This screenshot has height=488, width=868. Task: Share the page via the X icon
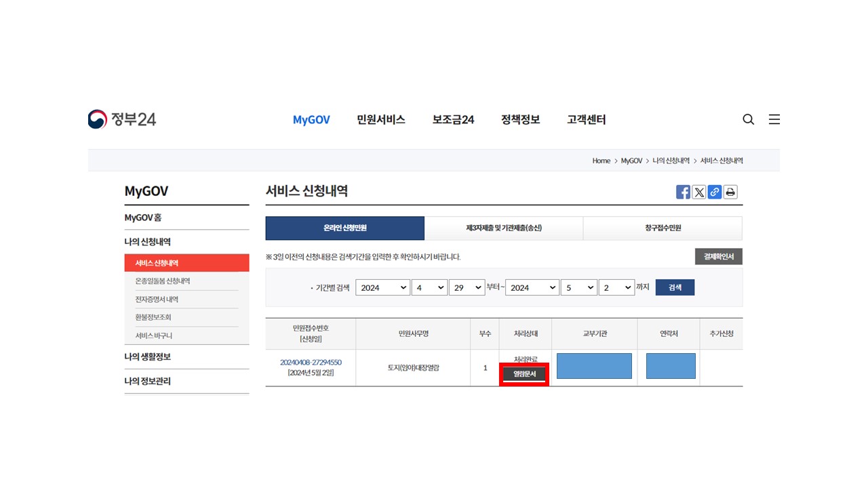click(698, 192)
